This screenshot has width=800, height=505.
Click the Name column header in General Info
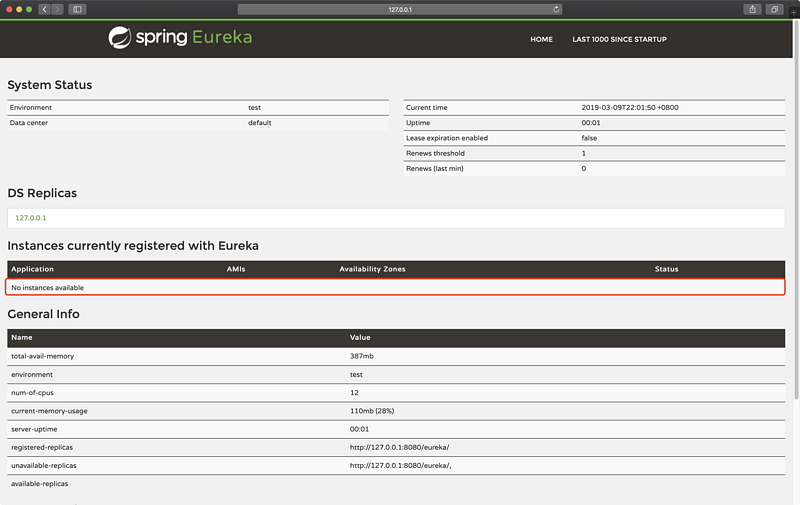click(x=22, y=337)
